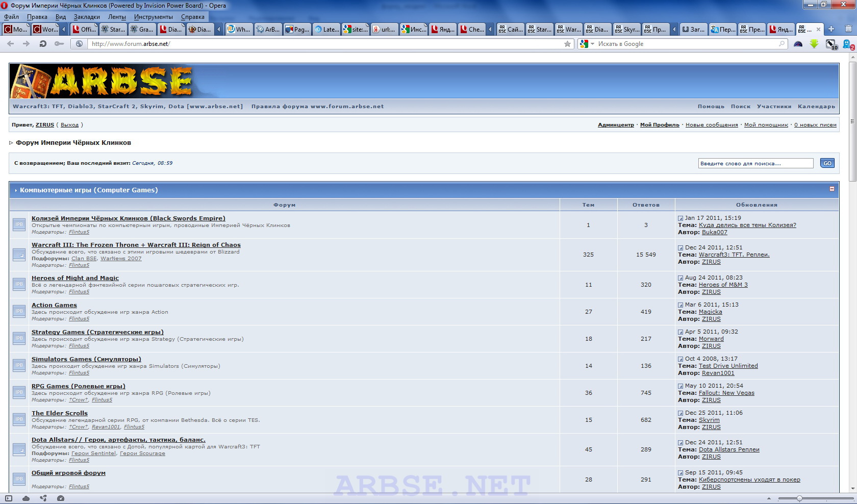
Task: Click the 15 549 replies count cell
Action: (646, 255)
